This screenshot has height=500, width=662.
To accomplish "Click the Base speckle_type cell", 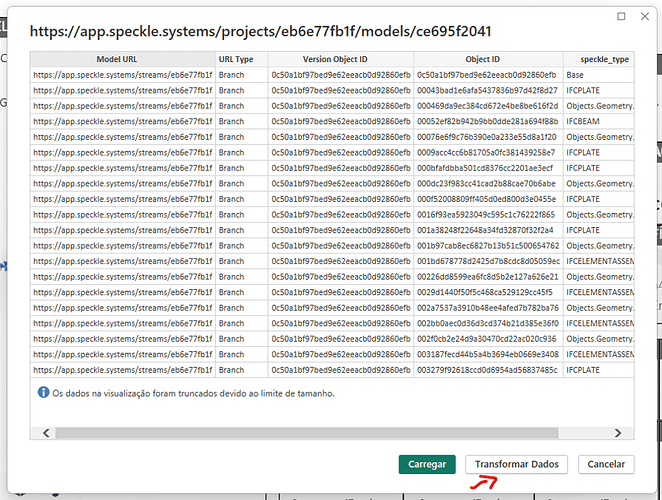I will click(599, 75).
